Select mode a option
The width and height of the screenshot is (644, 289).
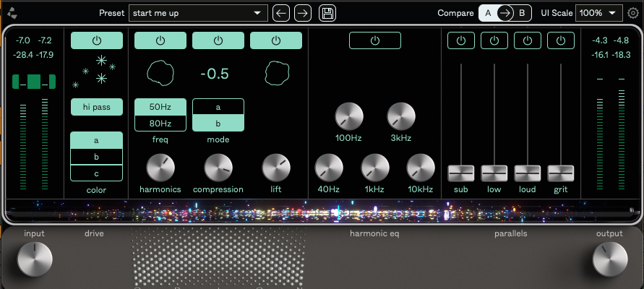(218, 107)
